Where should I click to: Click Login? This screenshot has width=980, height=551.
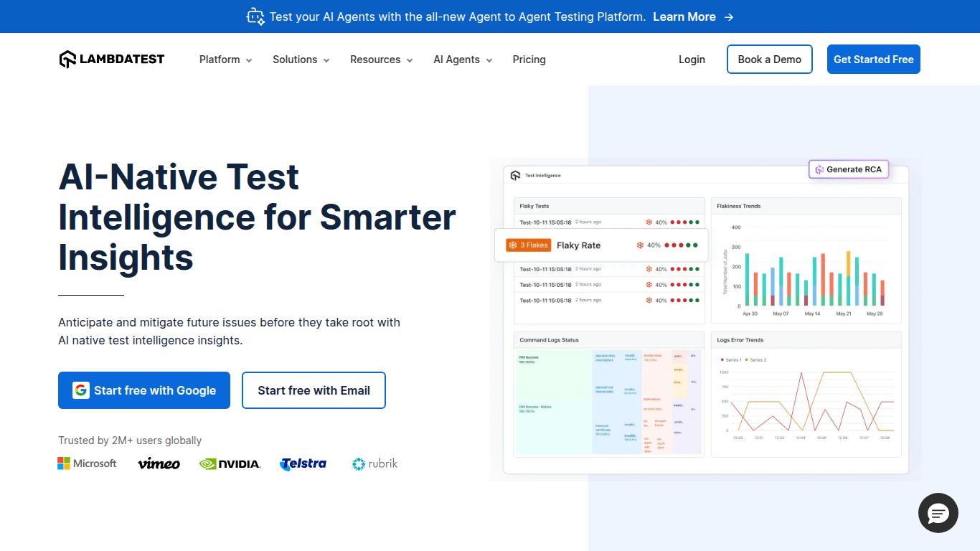pos(691,60)
